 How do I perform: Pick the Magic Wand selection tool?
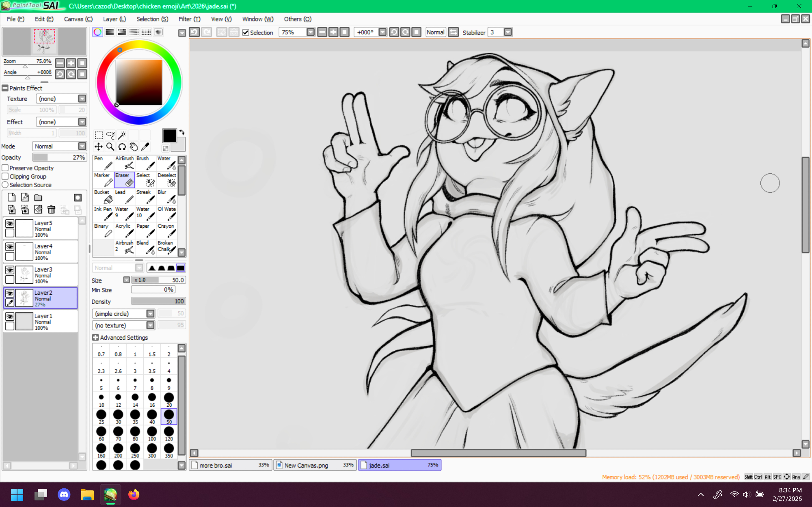[x=122, y=135]
